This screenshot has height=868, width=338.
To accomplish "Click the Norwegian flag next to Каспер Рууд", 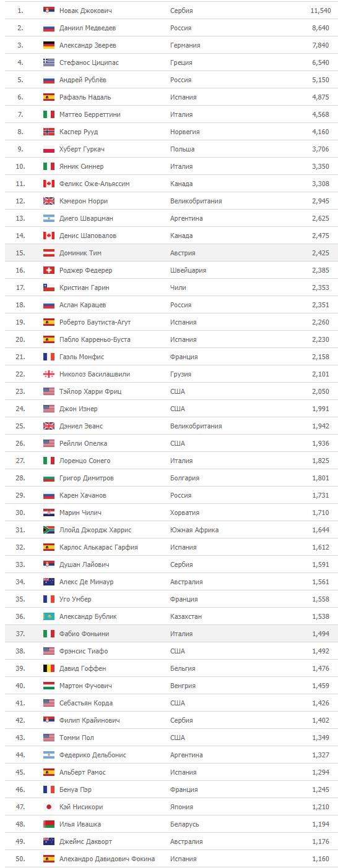I will point(49,132).
